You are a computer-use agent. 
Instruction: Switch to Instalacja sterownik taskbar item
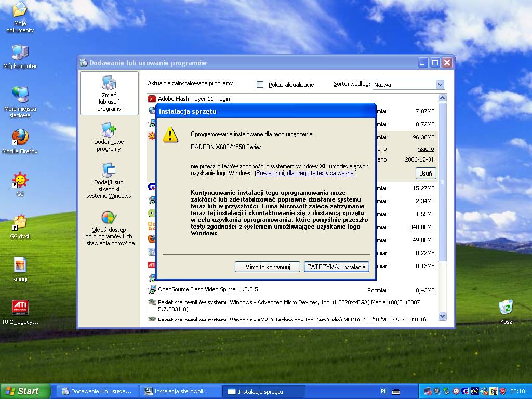(x=180, y=392)
